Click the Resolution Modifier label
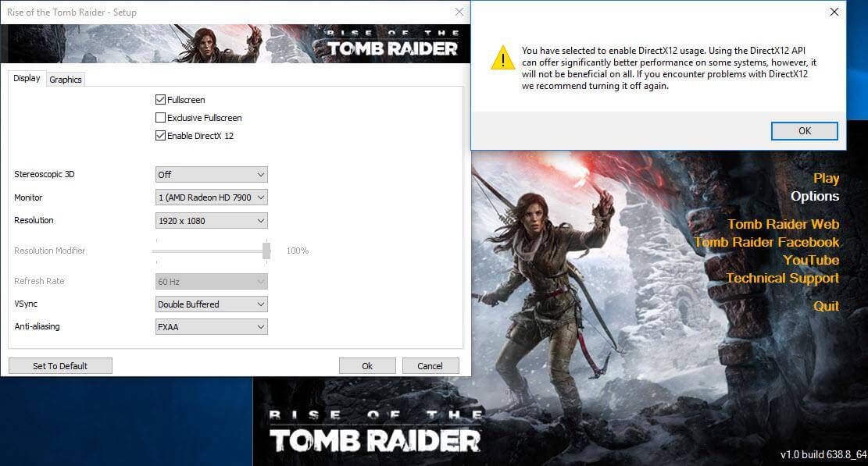Viewport: 868px width, 466px height. 50,251
